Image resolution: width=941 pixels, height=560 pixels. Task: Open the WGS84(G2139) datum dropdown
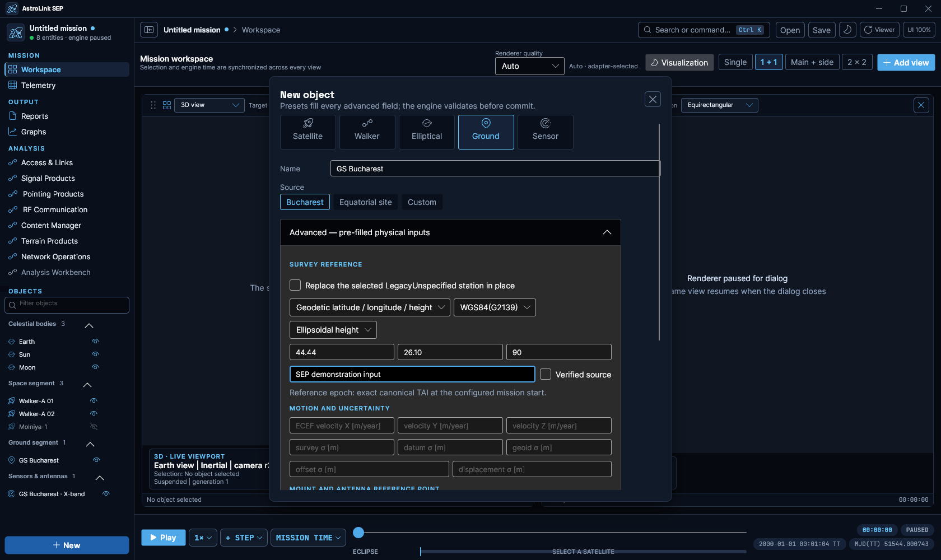[x=495, y=307]
